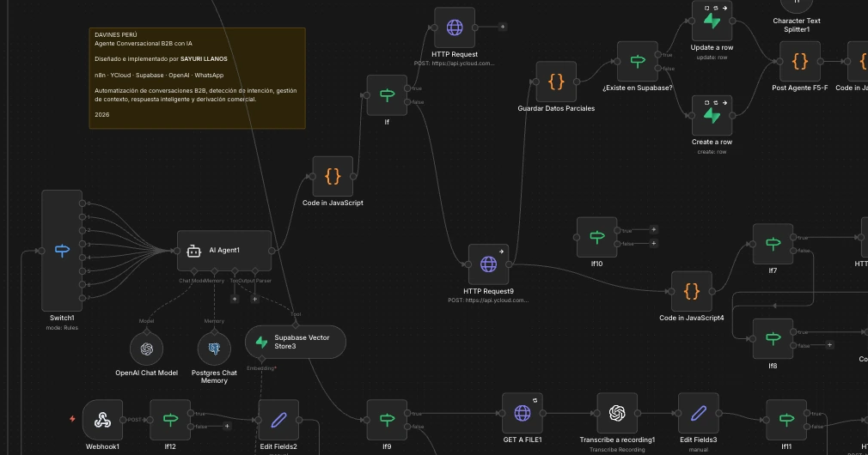This screenshot has width=868, height=455.
Task: Open the AI Agent1 node
Action: click(224, 251)
